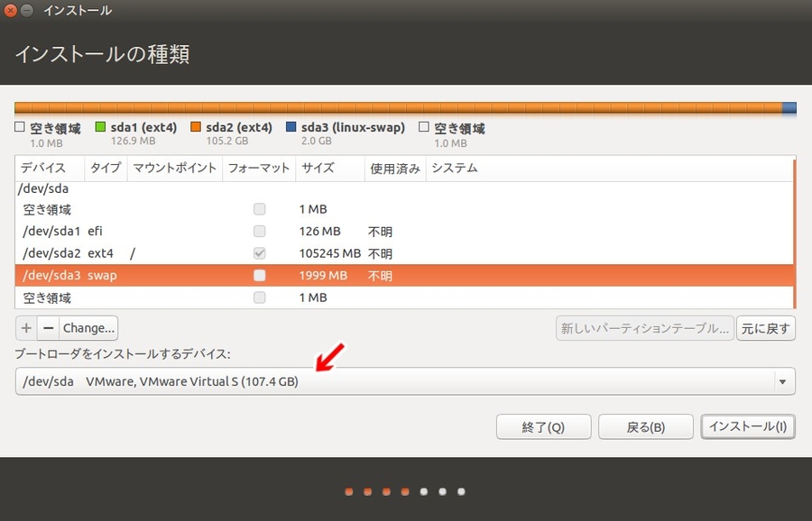
Task: Click the 元に戻す revert button
Action: click(765, 328)
